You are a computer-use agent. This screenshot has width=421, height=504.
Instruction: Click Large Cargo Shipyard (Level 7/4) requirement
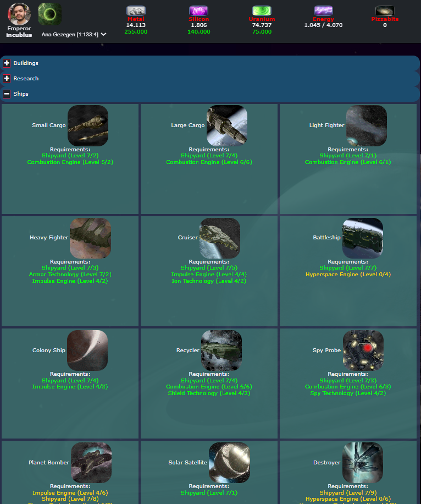(209, 156)
